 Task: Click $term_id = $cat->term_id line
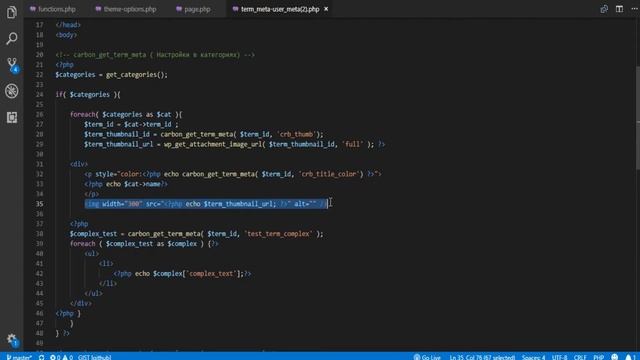(x=131, y=124)
